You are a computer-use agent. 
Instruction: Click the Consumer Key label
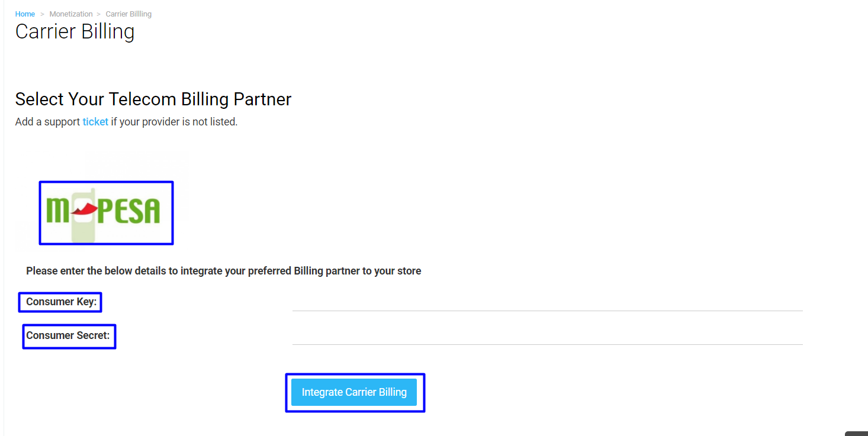[x=61, y=302]
